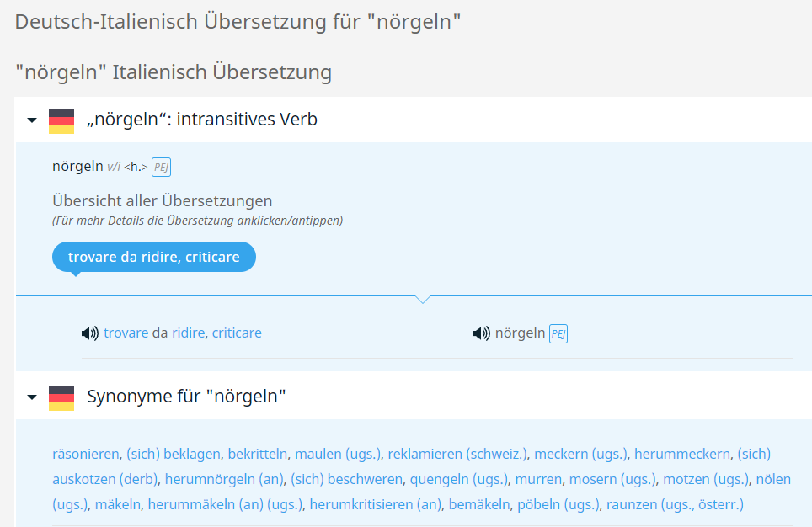The height and width of the screenshot is (527, 812).
Task: Click the PEJ label beside the headword nörgeln
Action: 161,167
